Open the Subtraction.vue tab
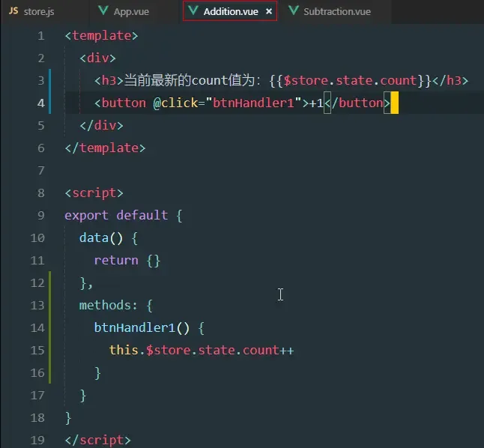This screenshot has width=484, height=448. click(x=330, y=11)
